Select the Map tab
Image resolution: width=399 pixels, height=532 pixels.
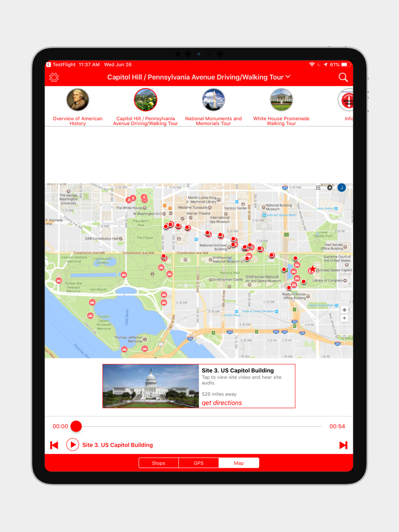239,463
